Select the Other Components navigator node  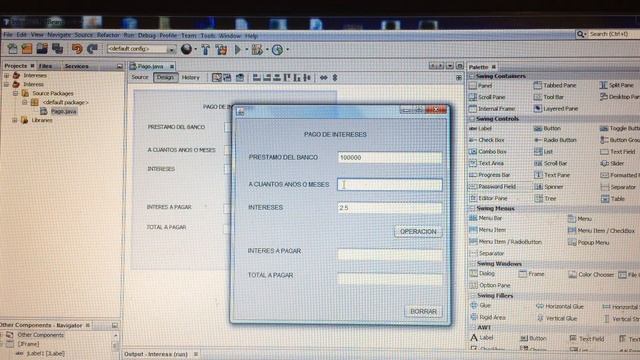pos(40,335)
